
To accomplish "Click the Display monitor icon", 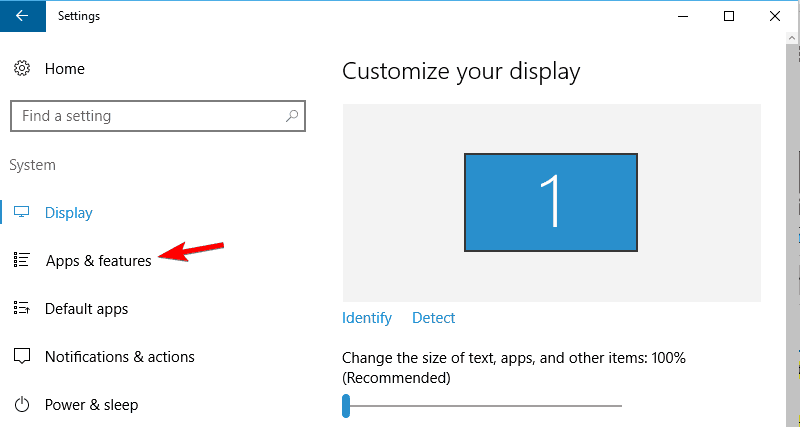I will pos(21,213).
